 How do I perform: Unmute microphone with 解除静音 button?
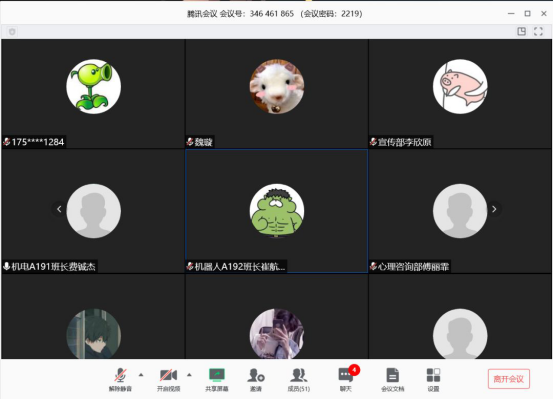pyautogui.click(x=120, y=379)
